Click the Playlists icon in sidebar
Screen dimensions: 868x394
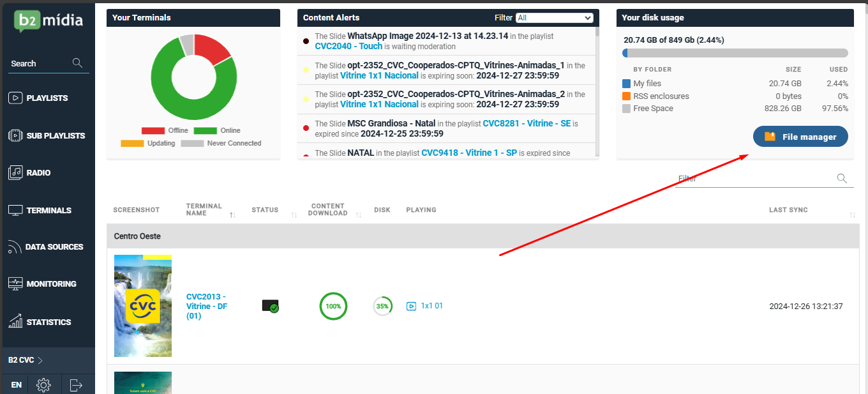(15, 98)
